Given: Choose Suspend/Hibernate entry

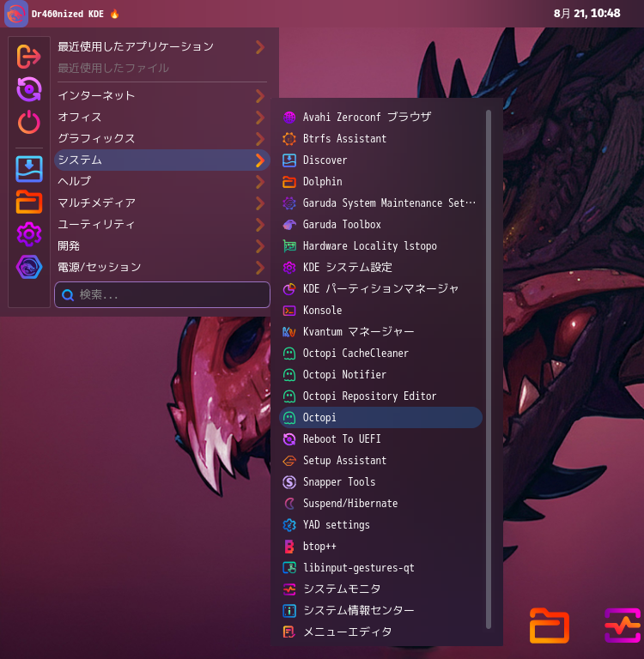Looking at the screenshot, I should [x=380, y=503].
